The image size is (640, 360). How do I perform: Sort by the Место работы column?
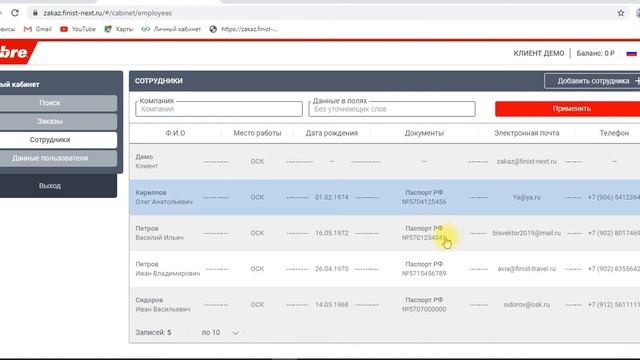coord(257,133)
